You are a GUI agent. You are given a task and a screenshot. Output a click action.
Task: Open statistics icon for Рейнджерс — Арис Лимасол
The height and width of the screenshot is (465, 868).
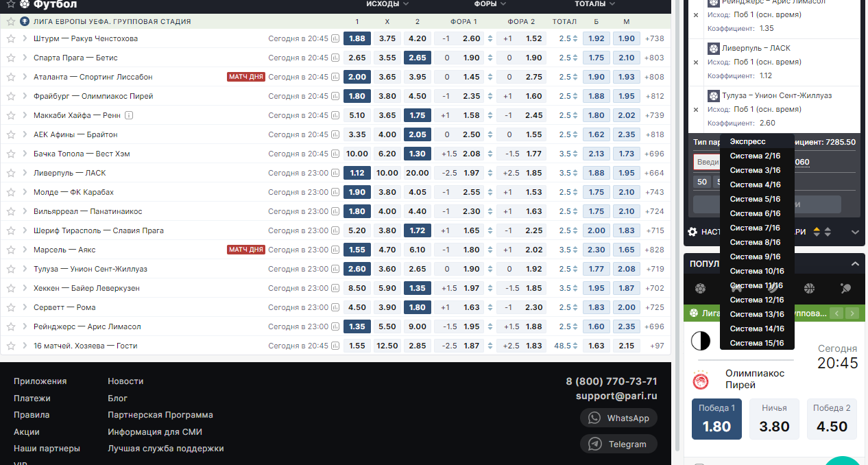coord(335,326)
